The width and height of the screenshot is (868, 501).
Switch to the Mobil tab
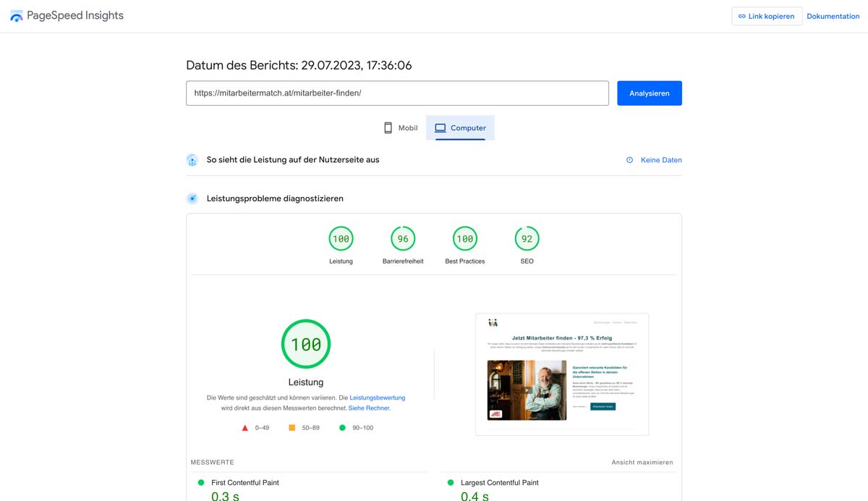[x=400, y=127]
